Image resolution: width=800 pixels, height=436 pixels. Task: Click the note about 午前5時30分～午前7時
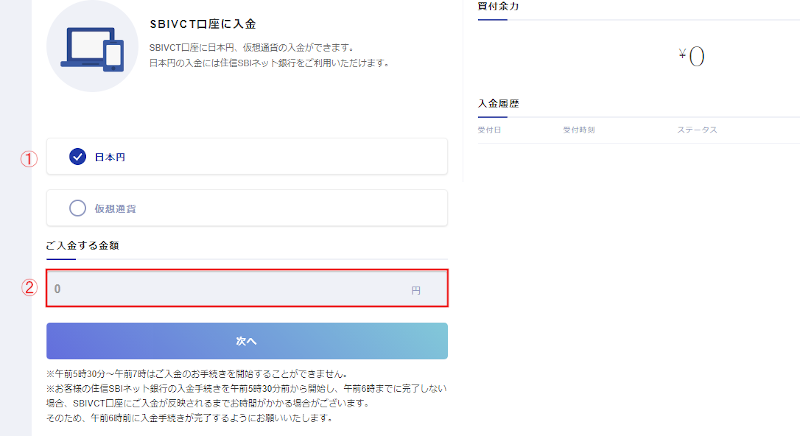tap(197, 374)
